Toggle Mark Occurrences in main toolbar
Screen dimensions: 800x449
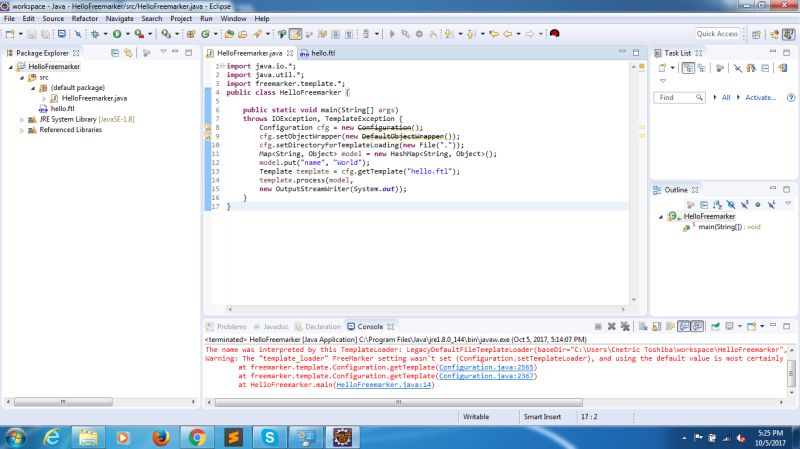pyautogui.click(x=295, y=34)
